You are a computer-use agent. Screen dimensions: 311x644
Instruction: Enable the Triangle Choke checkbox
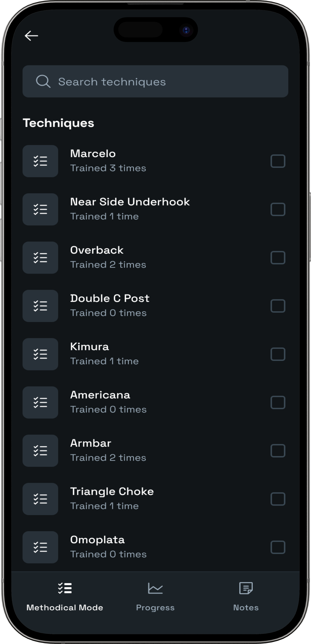tap(278, 499)
